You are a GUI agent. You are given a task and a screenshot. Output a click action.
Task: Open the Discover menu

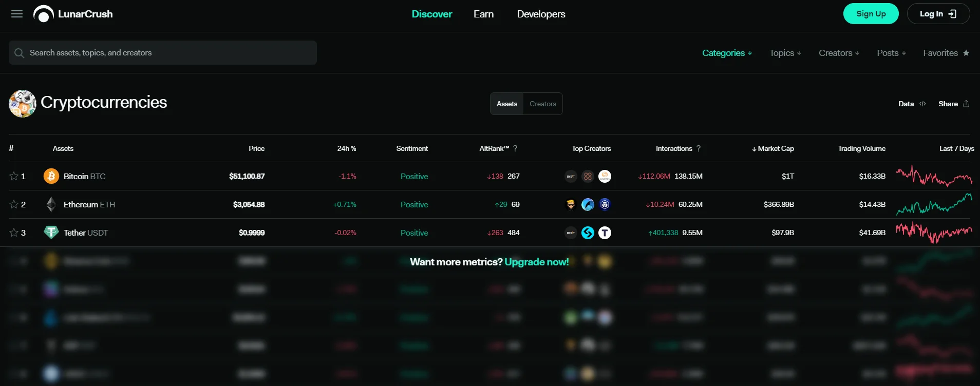(x=432, y=14)
